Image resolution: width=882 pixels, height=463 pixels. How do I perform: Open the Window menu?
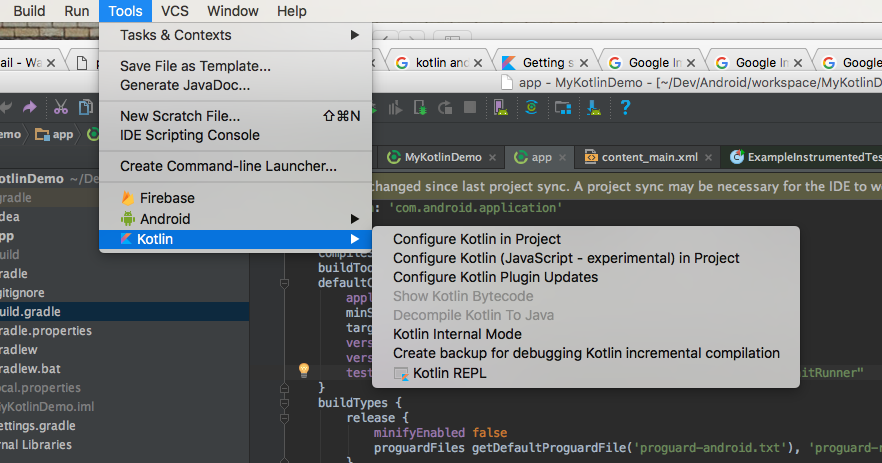point(233,11)
